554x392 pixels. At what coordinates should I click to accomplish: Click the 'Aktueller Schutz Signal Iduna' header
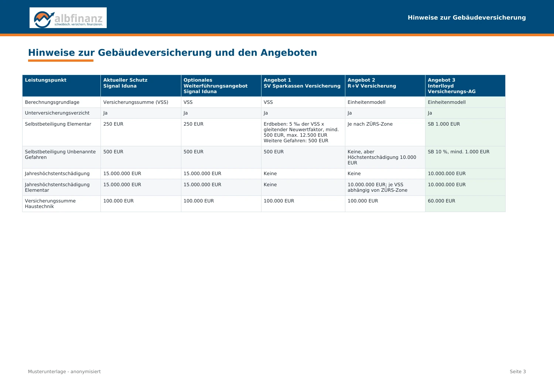(141, 86)
